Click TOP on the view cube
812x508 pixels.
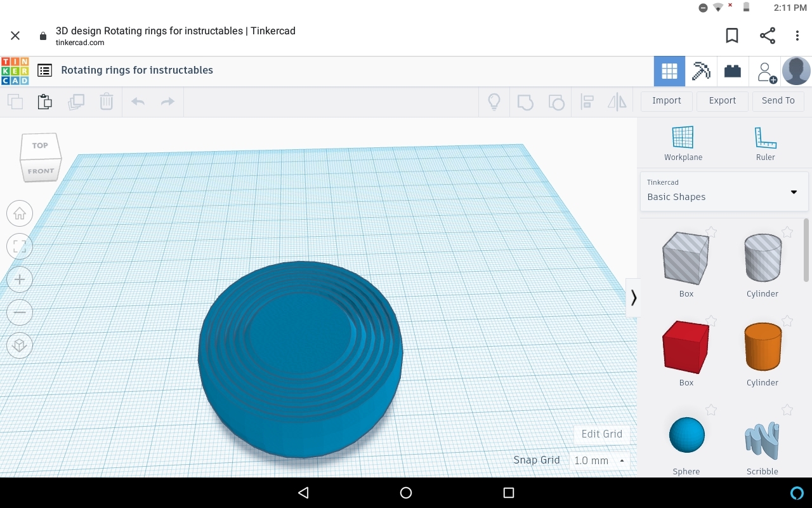[x=40, y=145]
